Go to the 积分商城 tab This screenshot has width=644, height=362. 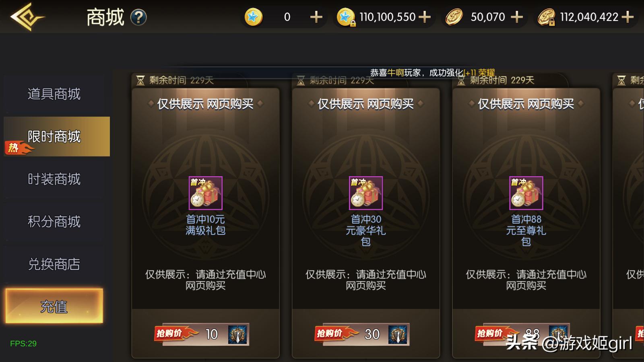[x=54, y=222]
